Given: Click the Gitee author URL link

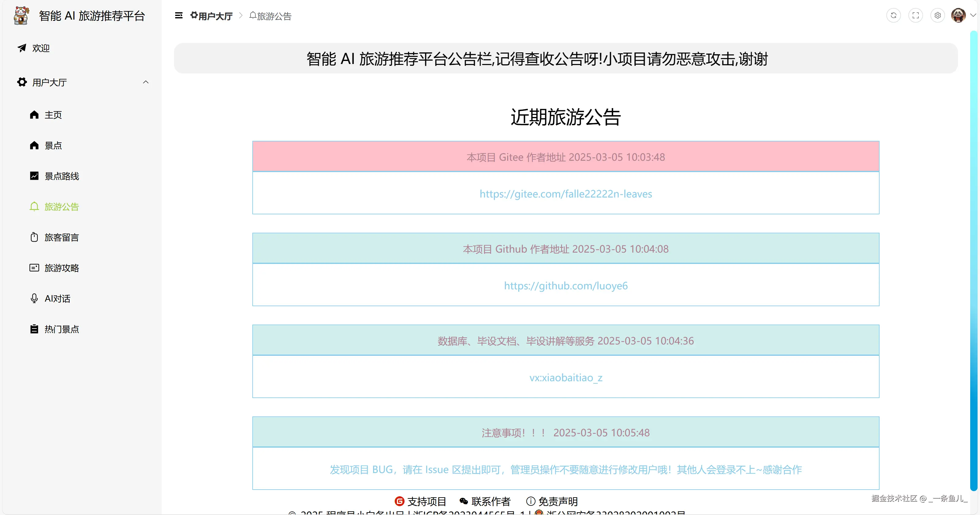Looking at the screenshot, I should coord(565,194).
